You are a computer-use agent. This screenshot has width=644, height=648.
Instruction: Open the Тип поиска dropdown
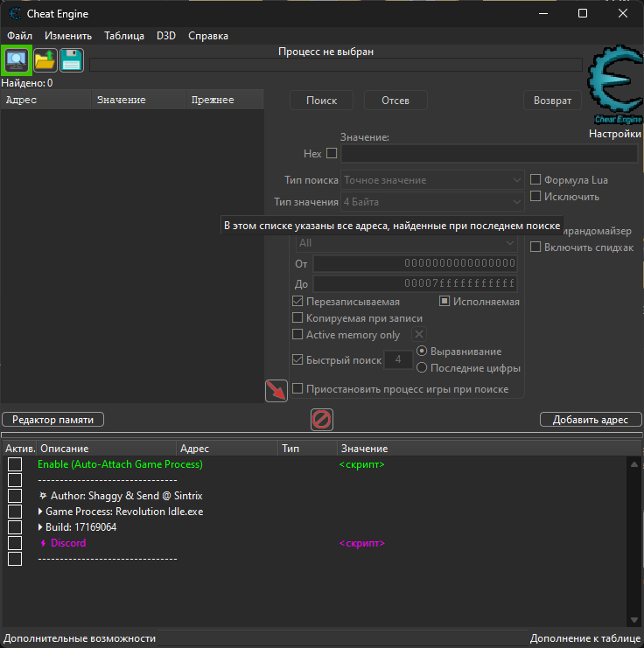click(x=432, y=180)
